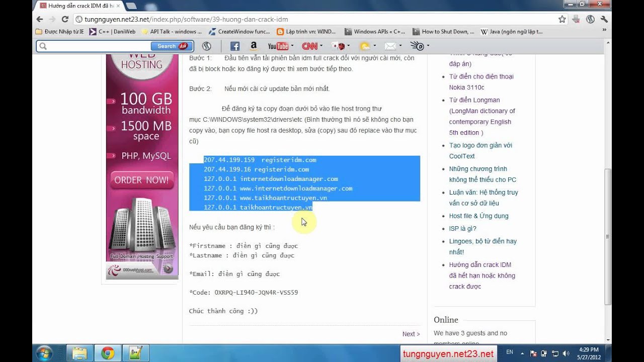Open Hướng dẫn crack IDM sidebar link
This screenshot has height=362, width=644.
(x=482, y=276)
